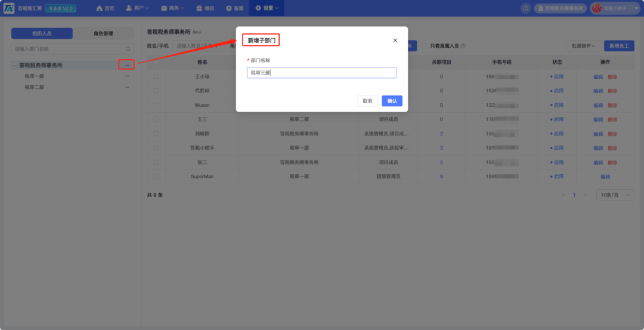
Task: Check the checkbox for 王三
Action: tap(156, 119)
